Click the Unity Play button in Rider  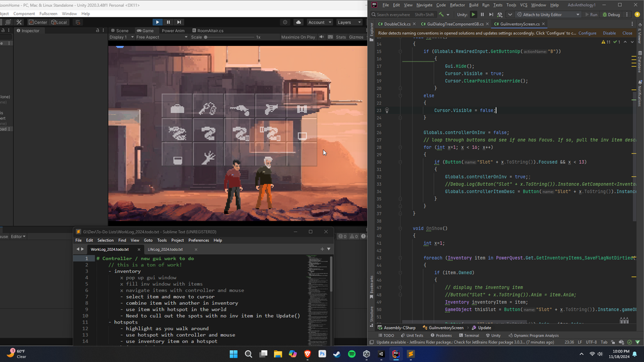(474, 15)
